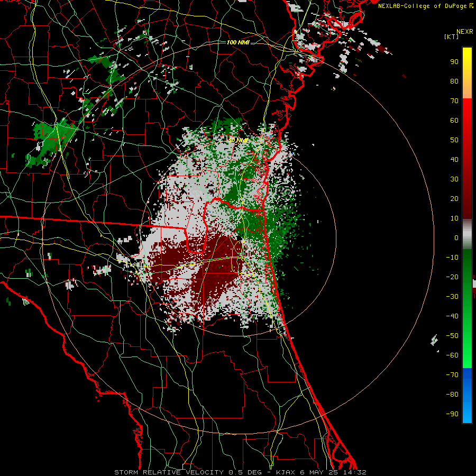Click the Storm Relative Velocity KJAX caption
This screenshot has height=476, width=476.
240,472
